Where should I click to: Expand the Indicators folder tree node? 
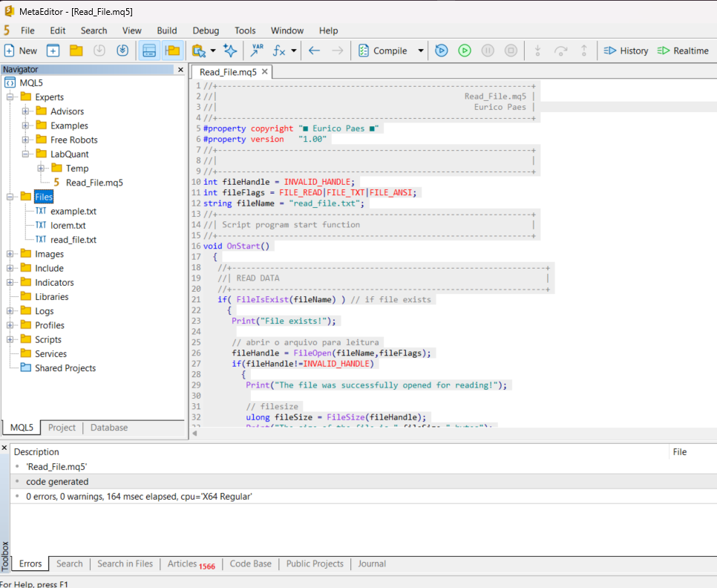point(10,282)
